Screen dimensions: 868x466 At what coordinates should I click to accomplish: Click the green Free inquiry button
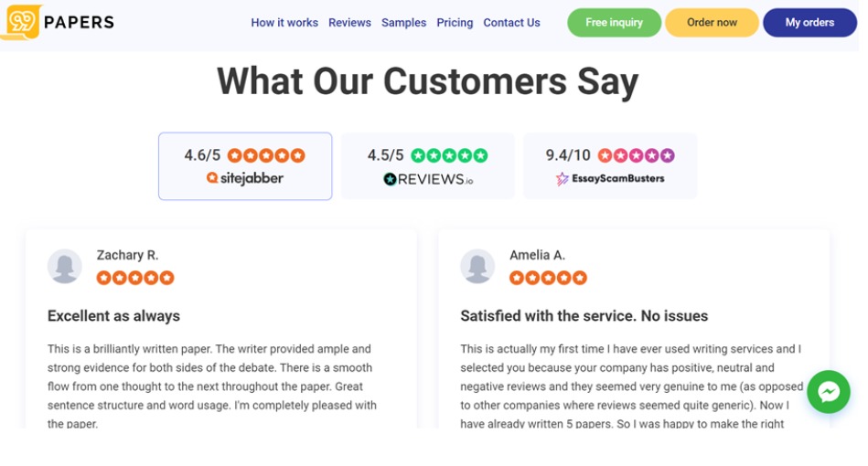(x=615, y=23)
